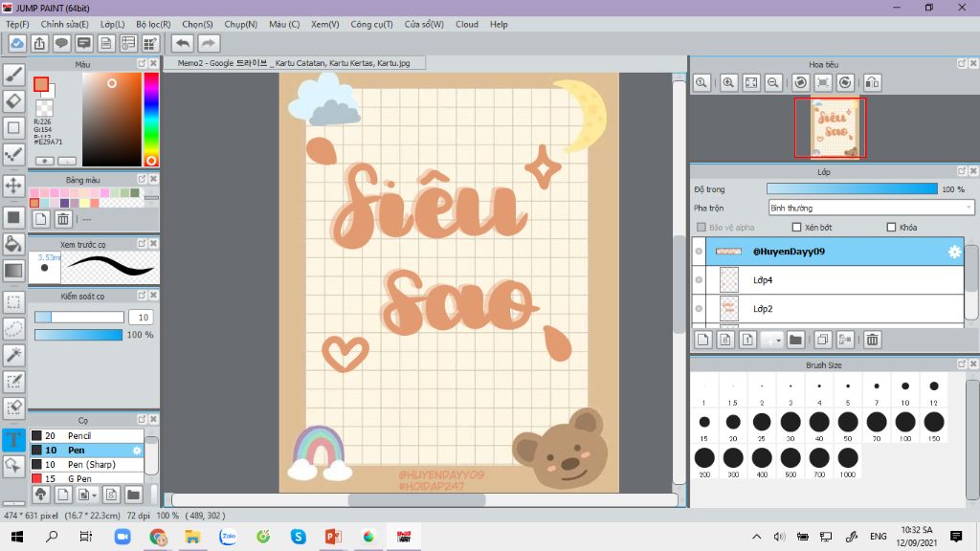This screenshot has height=551, width=980.
Task: Open the Tệp(F) menu
Action: tap(17, 24)
